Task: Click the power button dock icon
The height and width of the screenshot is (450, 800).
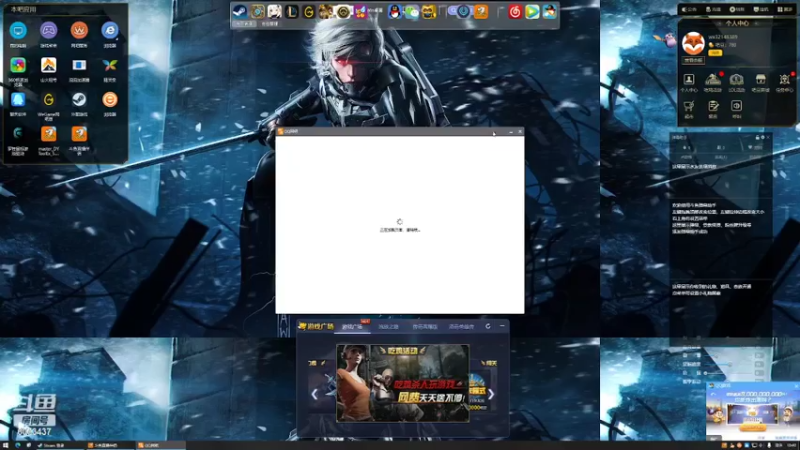Action: coord(463,11)
